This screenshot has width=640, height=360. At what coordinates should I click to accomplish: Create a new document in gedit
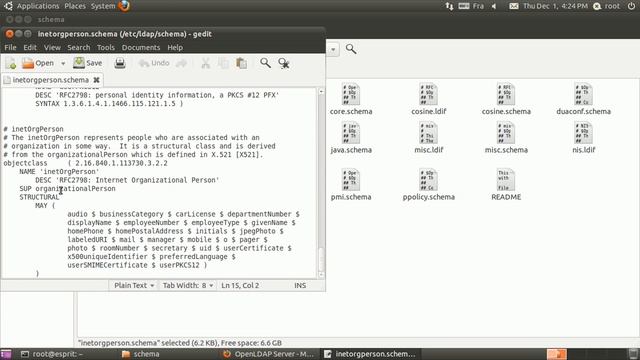[x=11, y=63]
